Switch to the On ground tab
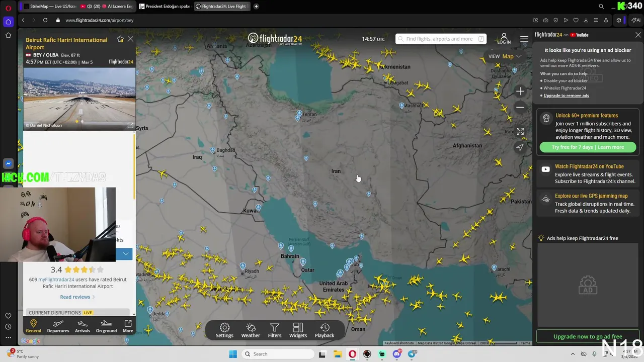Viewport: 644px width, 362px height. click(x=106, y=326)
